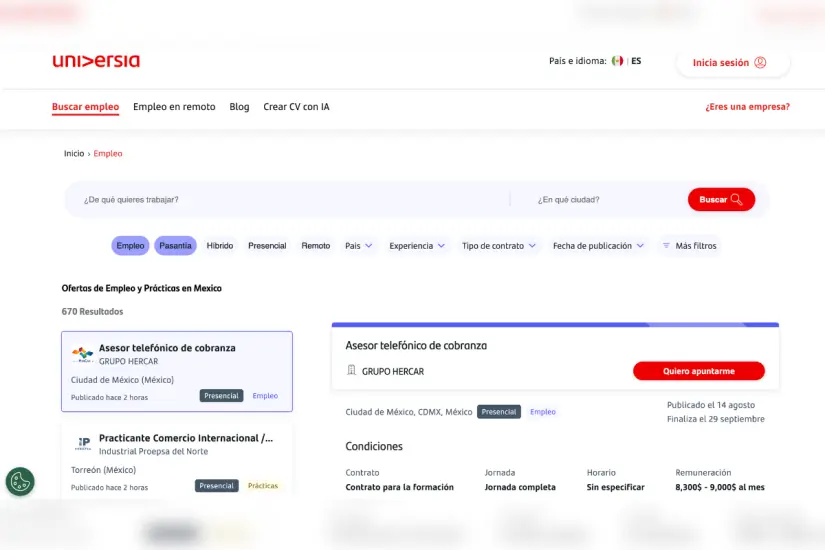Click Finaliza el 29 septiembre text

(716, 419)
